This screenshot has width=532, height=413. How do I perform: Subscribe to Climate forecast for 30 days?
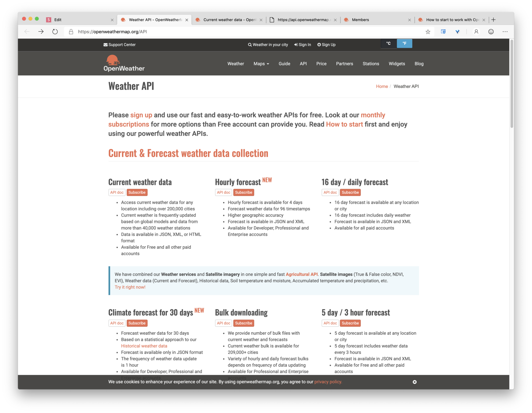point(137,323)
